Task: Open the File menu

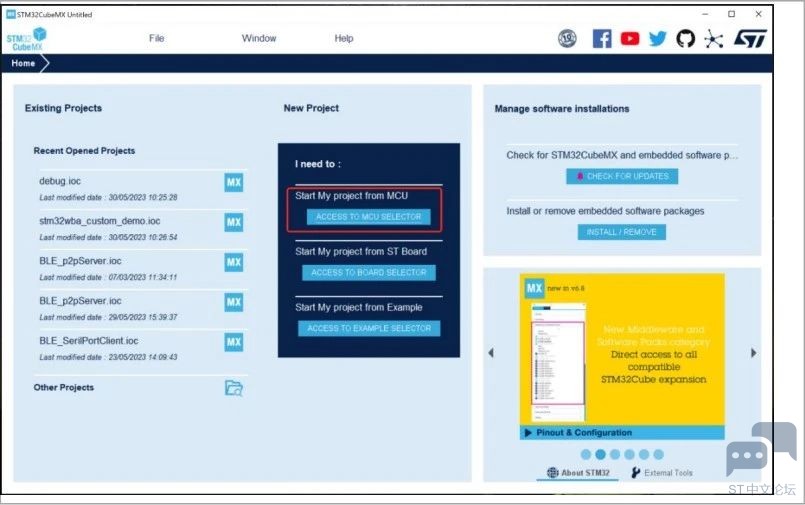Action: pyautogui.click(x=157, y=38)
